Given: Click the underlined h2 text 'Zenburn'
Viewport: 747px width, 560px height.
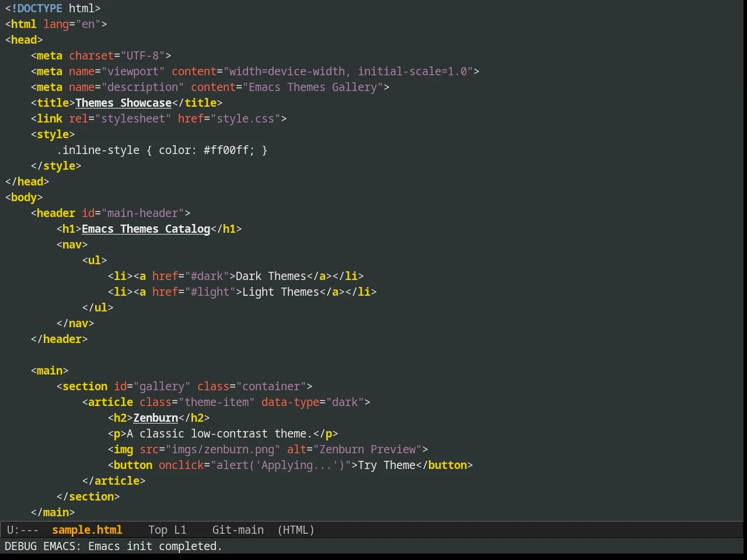Looking at the screenshot, I should pos(156,418).
